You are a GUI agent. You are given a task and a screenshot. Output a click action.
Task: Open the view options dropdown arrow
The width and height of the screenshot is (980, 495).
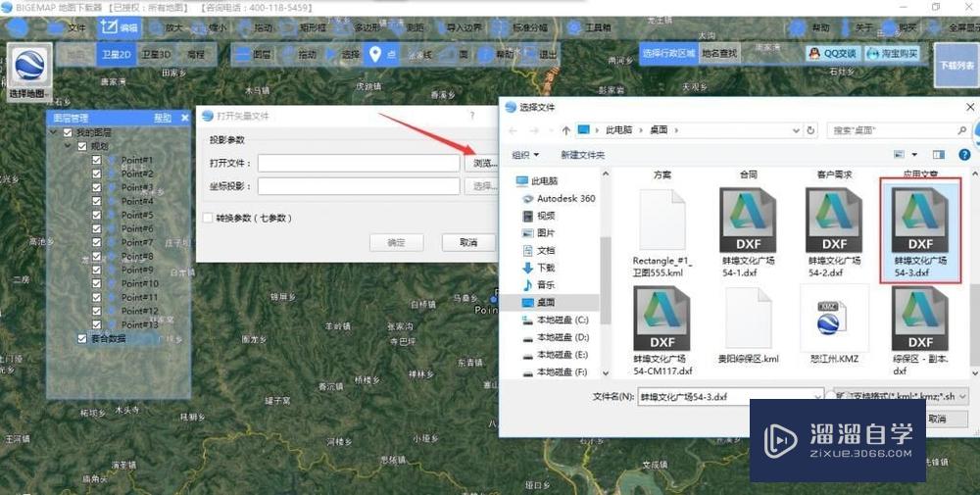coord(914,154)
